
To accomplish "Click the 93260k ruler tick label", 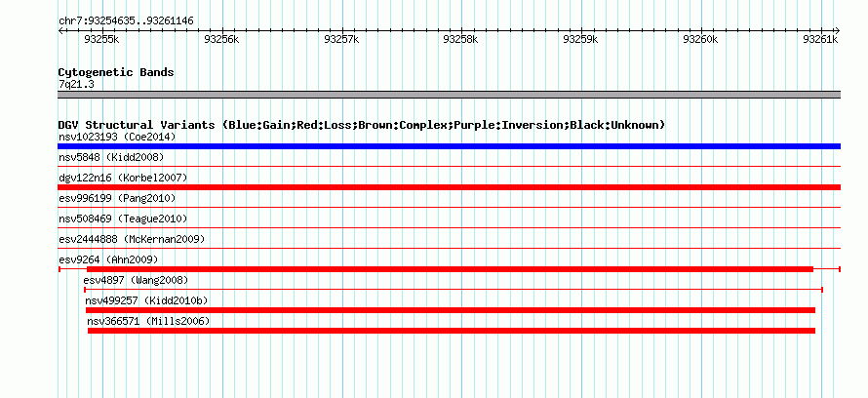I will tap(701, 39).
